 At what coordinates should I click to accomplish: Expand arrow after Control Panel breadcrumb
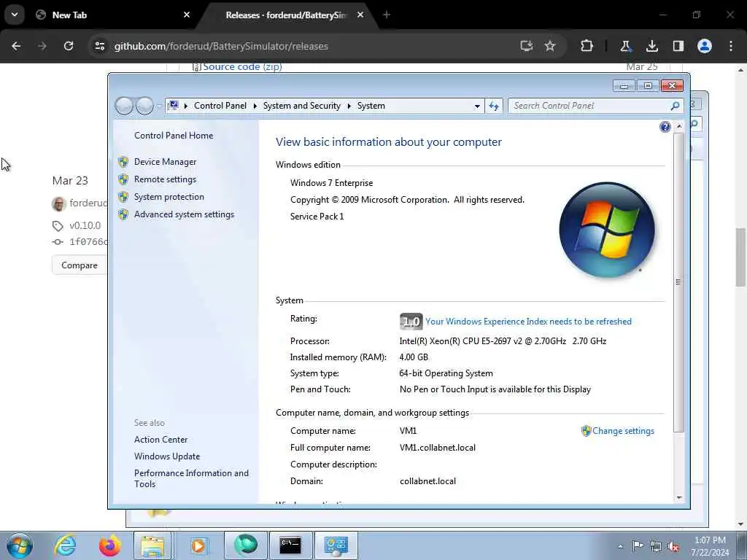(x=255, y=106)
